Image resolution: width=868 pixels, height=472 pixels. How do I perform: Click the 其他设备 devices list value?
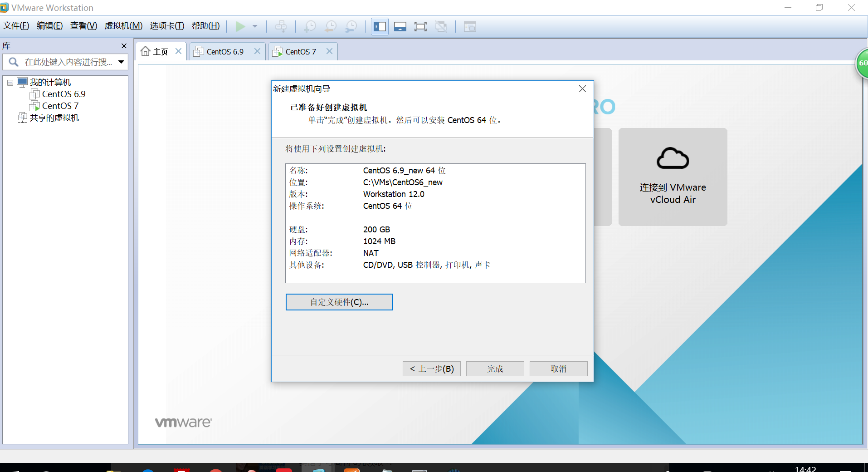[x=427, y=265]
